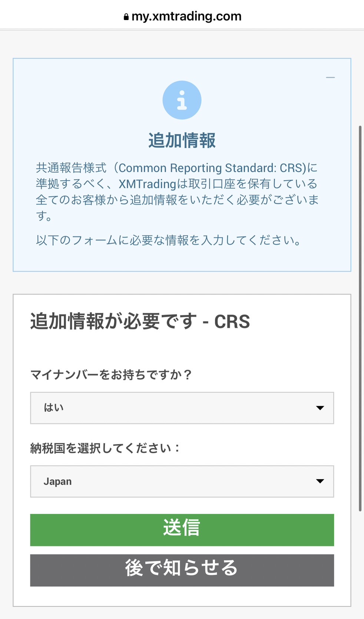Screen dimensions: 364x619
Task: Select the はい value text in the dropdown
Action: (x=54, y=408)
